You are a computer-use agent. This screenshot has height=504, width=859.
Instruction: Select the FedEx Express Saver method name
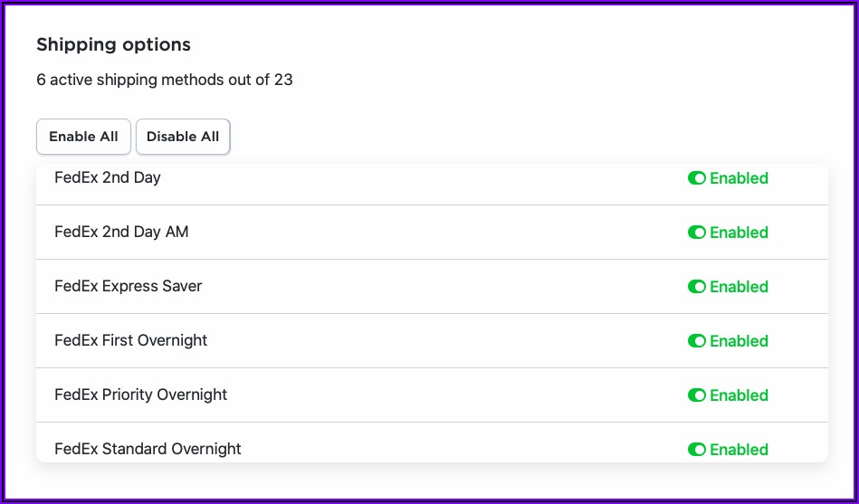point(129,286)
